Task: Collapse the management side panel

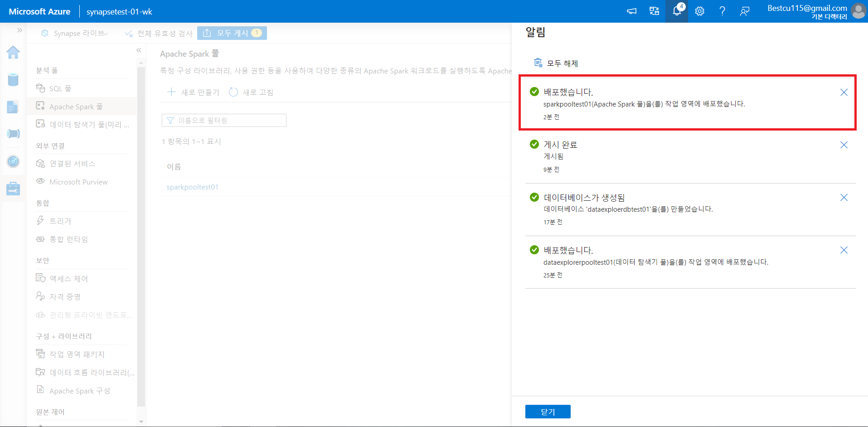Action: click(x=139, y=50)
